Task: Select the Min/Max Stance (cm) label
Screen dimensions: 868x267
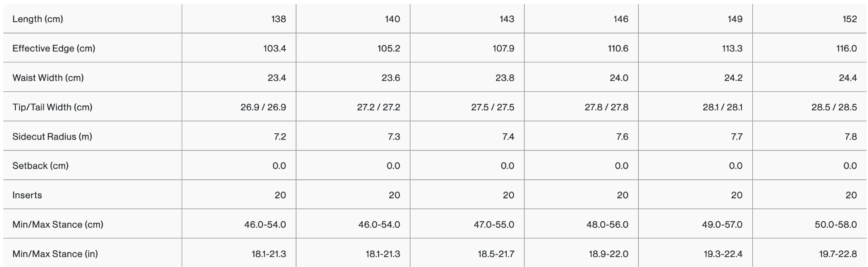Action: [x=58, y=225]
